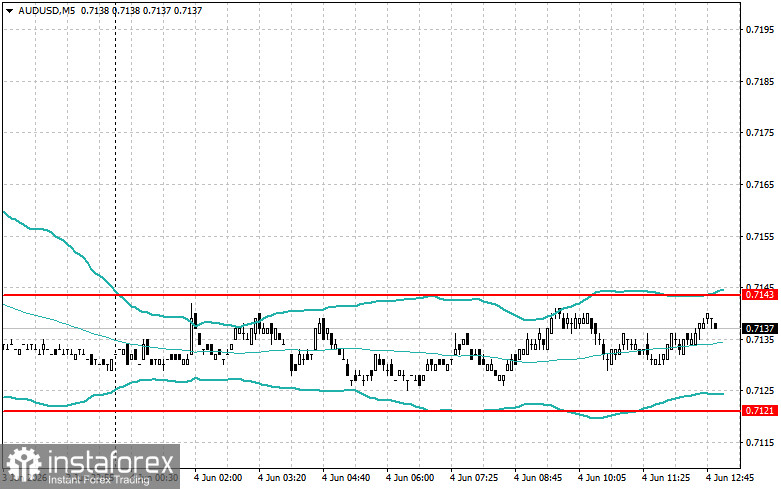Click the 0.7185 price axis value

click(x=760, y=81)
